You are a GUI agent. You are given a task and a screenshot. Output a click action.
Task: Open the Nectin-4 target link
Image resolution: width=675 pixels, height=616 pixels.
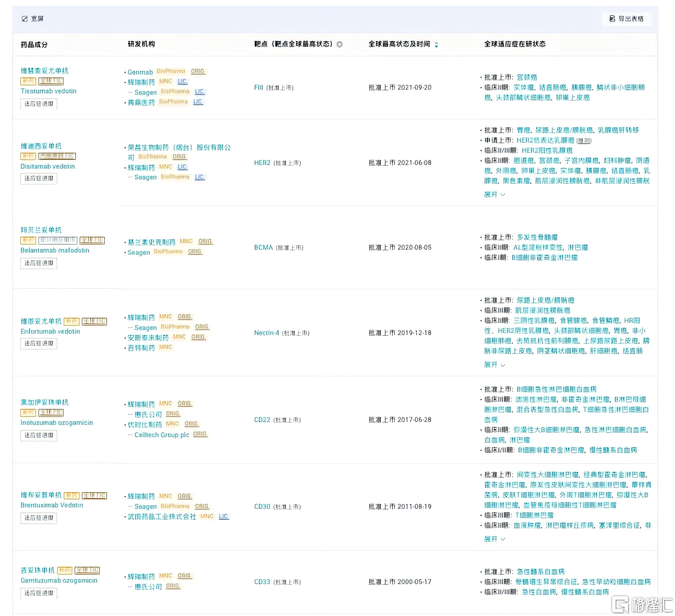point(267,333)
